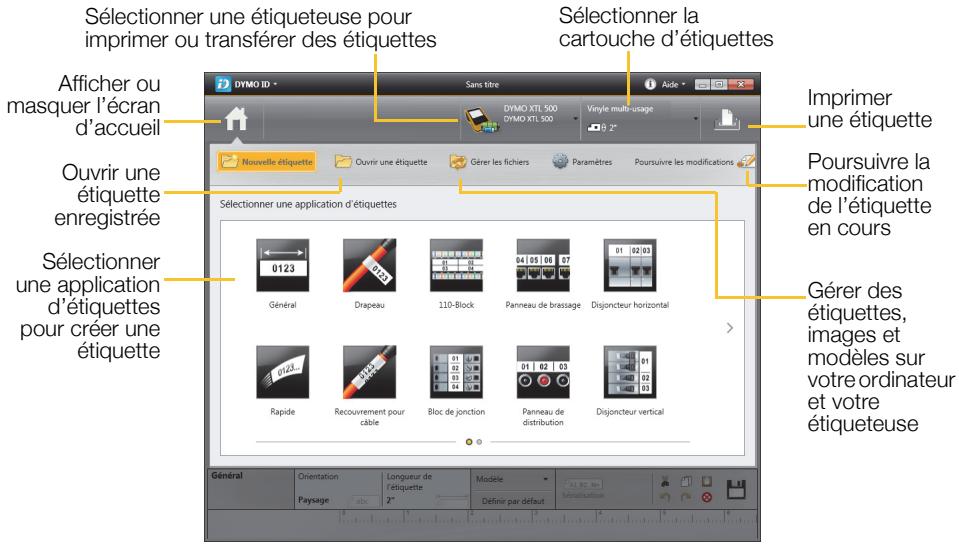Choose the Général label application

coord(283,273)
